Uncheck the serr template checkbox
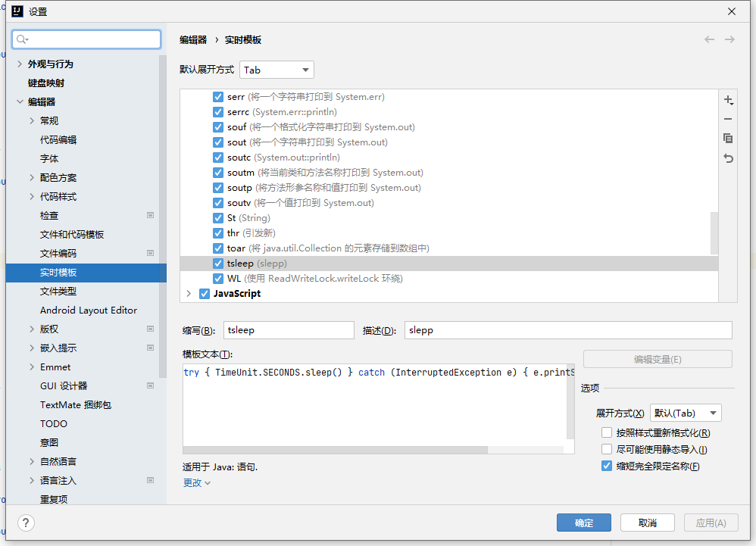 218,97
